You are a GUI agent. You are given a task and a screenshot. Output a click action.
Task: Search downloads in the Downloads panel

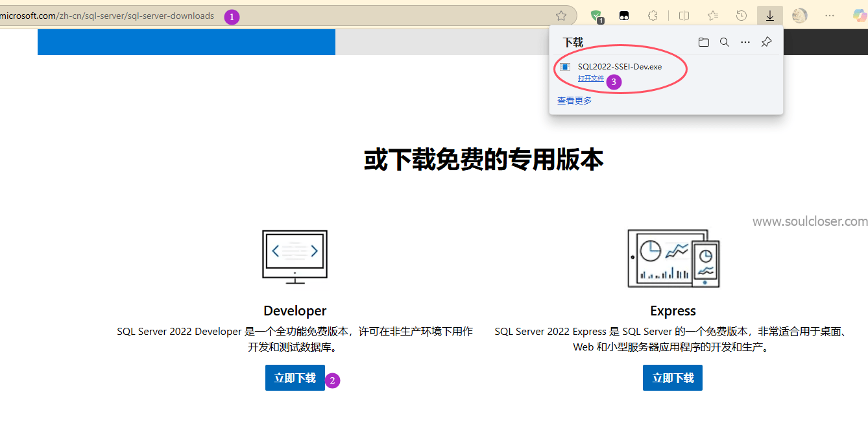click(725, 42)
